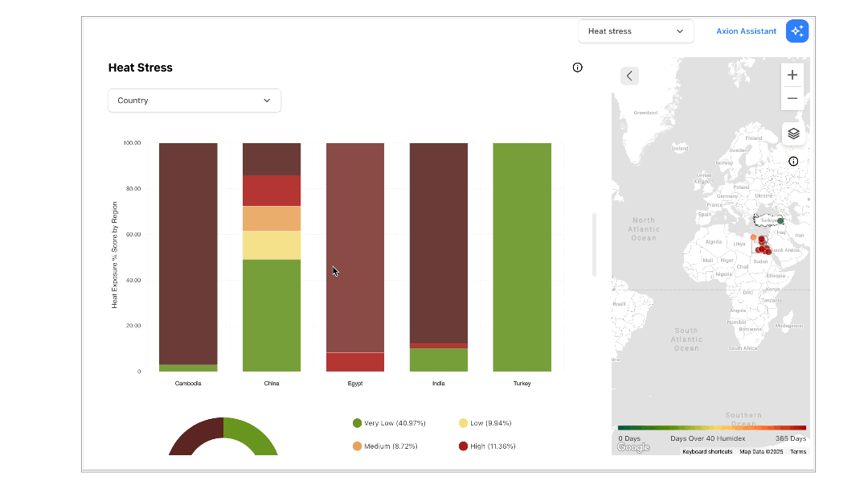Open map Terms link
The height and width of the screenshot is (489, 868).
pyautogui.click(x=797, y=452)
